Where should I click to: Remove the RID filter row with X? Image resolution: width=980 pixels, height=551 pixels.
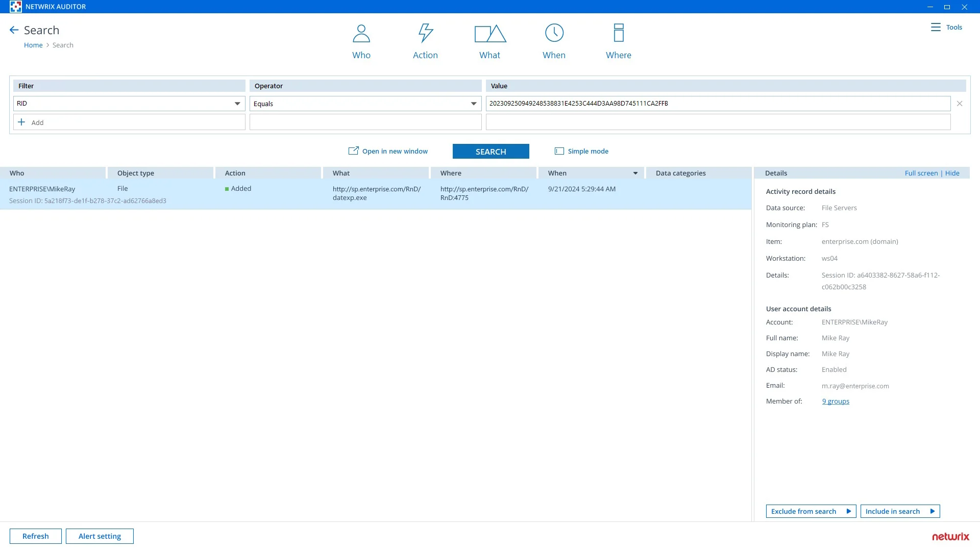960,104
